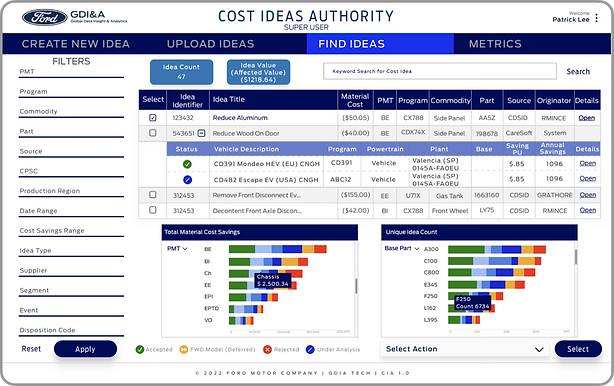Click the Search button
Image resolution: width=614 pixels, height=386 pixels.
[x=578, y=72]
